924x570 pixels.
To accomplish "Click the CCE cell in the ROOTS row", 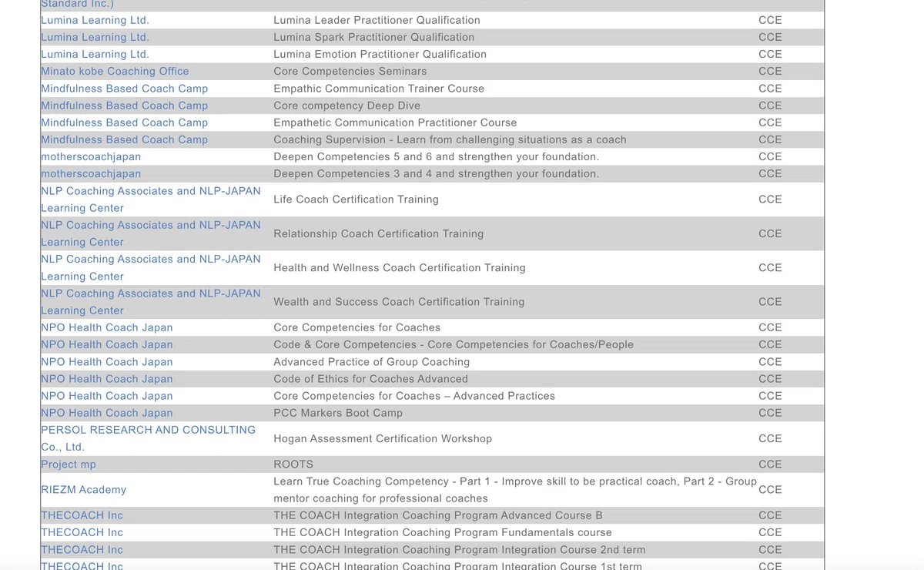I will click(x=770, y=464).
